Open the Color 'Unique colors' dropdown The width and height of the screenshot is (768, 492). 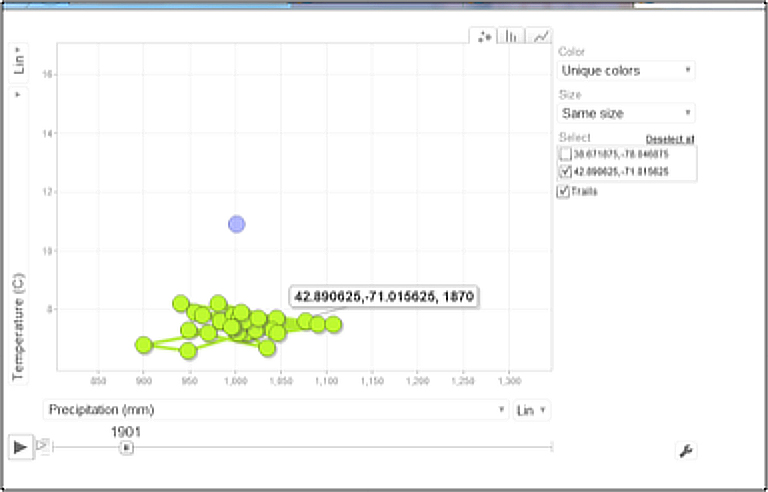pyautogui.click(x=626, y=71)
